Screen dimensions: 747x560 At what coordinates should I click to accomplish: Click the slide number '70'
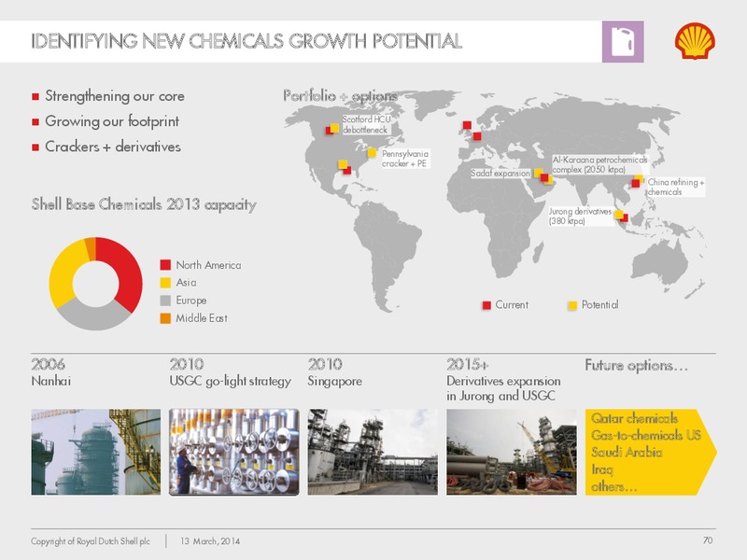point(708,540)
